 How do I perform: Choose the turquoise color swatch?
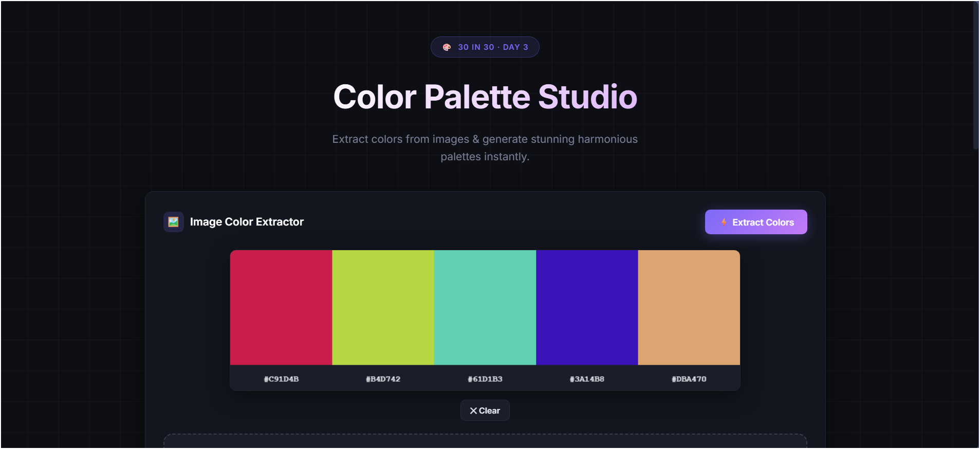pos(485,308)
